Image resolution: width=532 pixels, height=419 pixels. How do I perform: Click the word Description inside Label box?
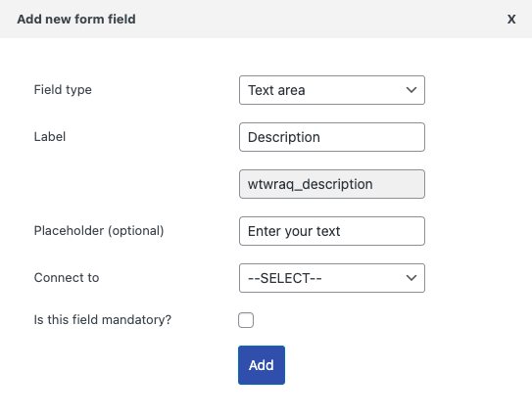coord(284,137)
